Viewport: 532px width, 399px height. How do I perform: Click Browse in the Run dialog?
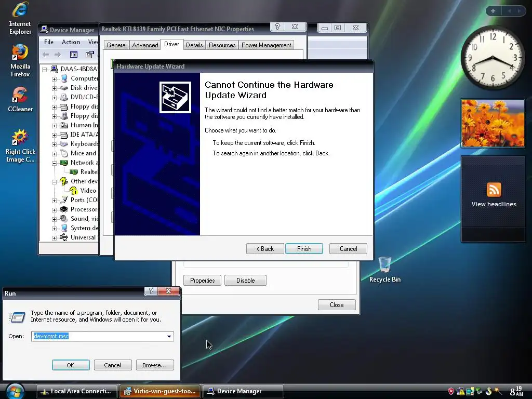(x=155, y=365)
